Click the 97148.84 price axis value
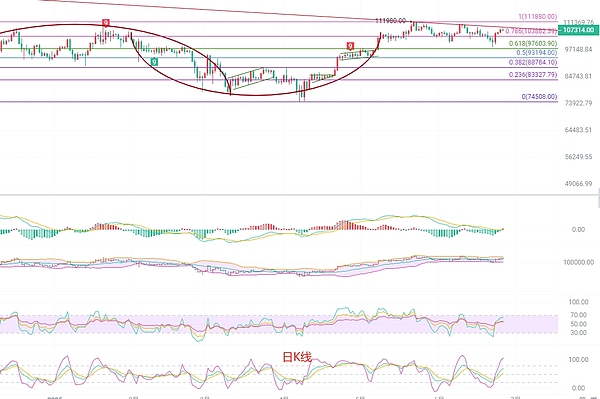 coord(578,49)
